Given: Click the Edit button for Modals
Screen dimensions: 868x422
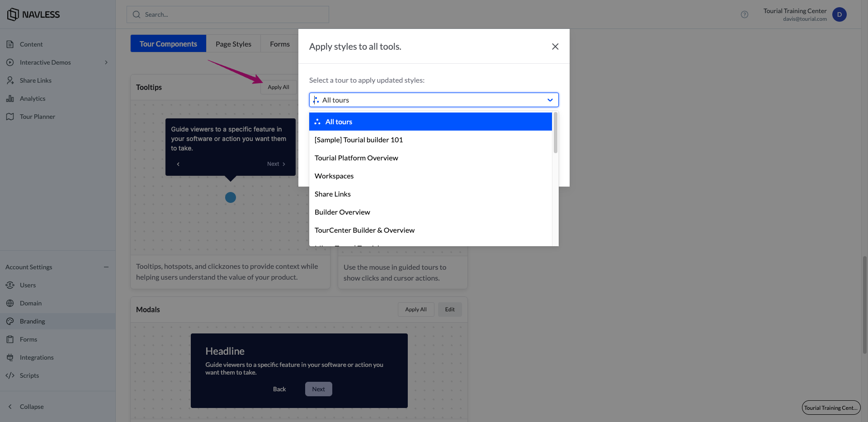Looking at the screenshot, I should coord(449,309).
